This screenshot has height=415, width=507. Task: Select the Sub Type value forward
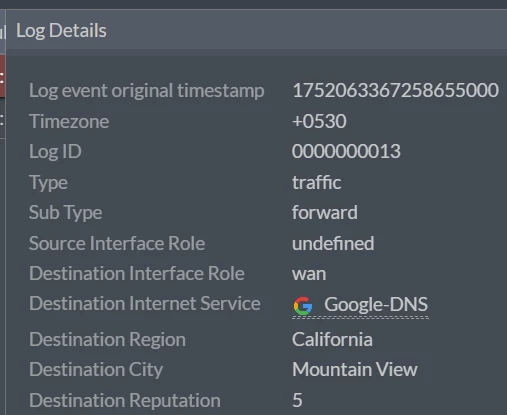coord(325,212)
